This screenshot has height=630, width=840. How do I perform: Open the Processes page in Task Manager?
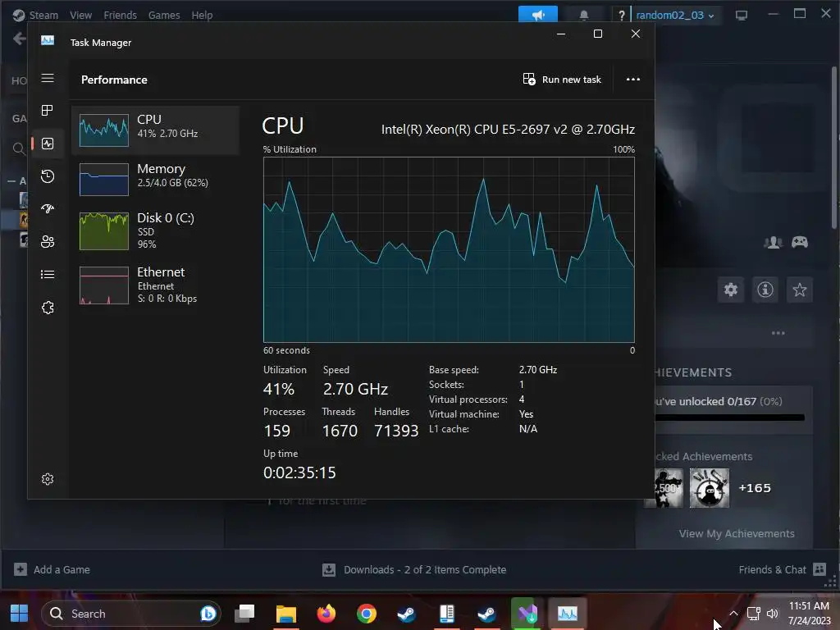coord(48,111)
